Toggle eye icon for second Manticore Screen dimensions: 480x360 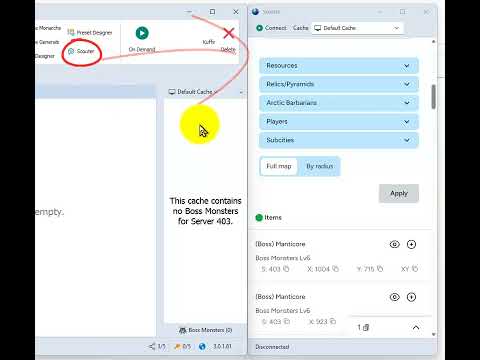pyautogui.click(x=395, y=297)
